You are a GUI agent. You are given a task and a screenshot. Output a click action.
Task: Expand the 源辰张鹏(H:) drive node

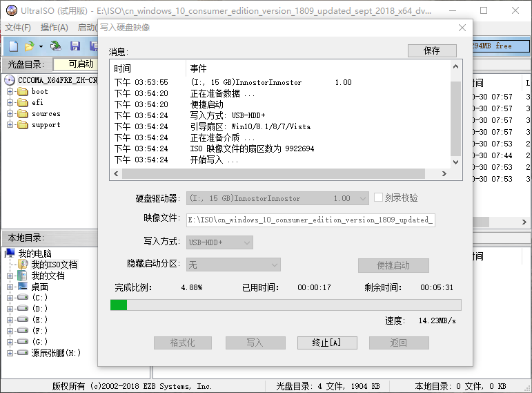[x=10, y=353]
